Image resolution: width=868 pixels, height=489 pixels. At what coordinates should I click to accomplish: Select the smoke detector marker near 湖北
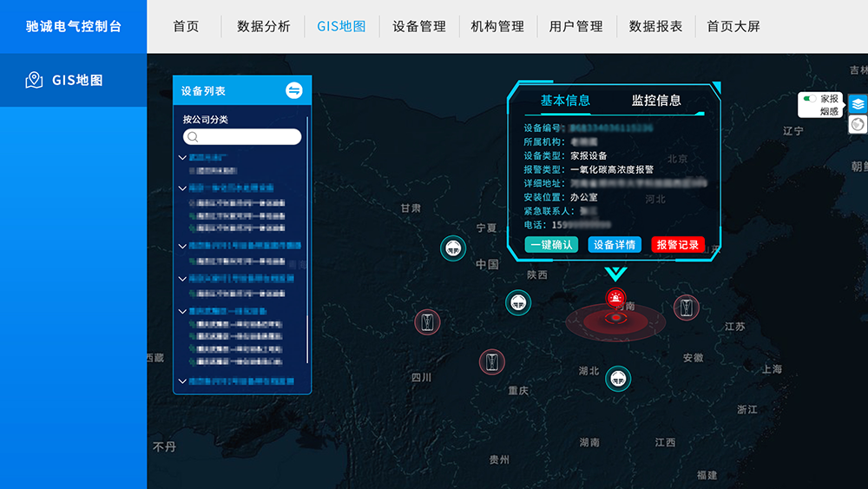click(x=618, y=378)
